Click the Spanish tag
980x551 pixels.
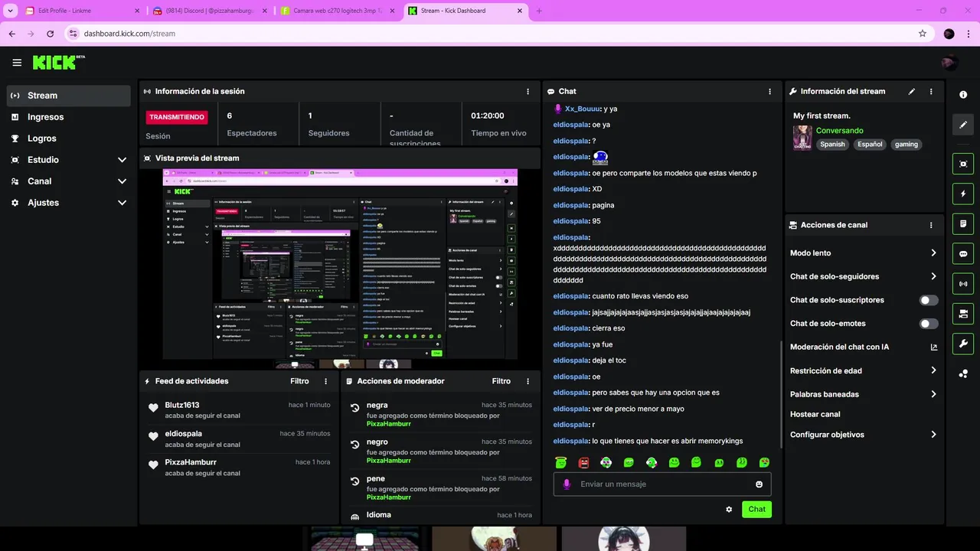[x=832, y=145]
